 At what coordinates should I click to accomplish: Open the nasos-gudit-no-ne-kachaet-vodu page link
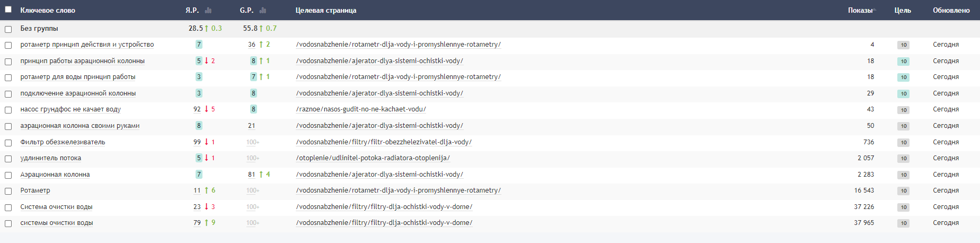(361, 109)
